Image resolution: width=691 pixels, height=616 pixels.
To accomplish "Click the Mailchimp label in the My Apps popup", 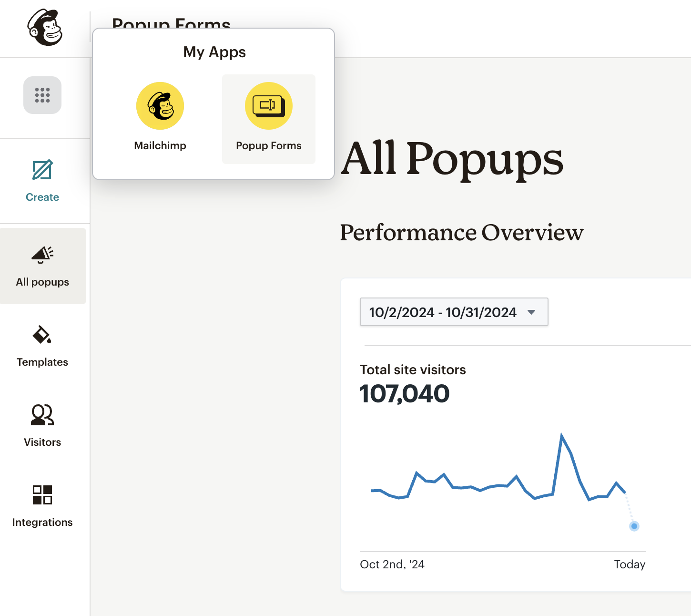I will pyautogui.click(x=160, y=145).
